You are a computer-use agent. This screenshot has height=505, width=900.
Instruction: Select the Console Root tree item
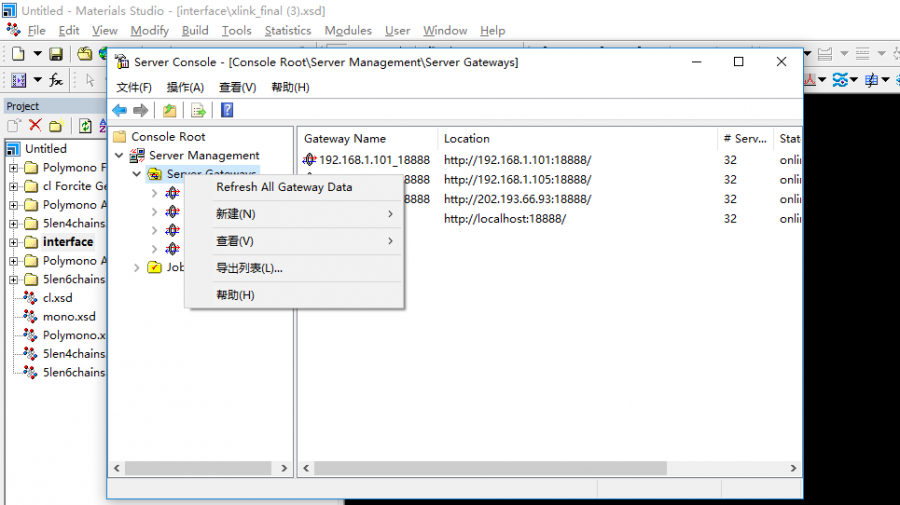168,137
